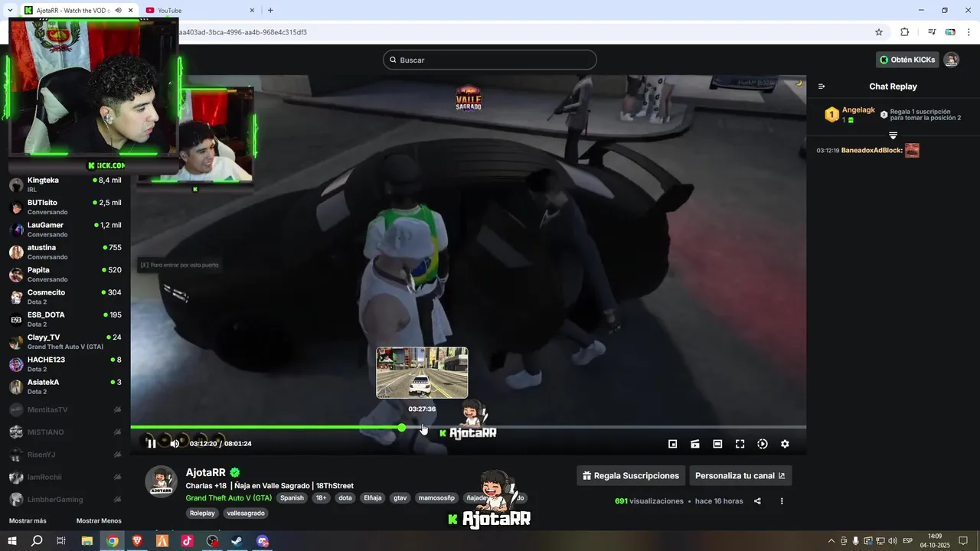980x551 pixels.
Task: Open atustina channel in sidebar
Action: coord(65,252)
